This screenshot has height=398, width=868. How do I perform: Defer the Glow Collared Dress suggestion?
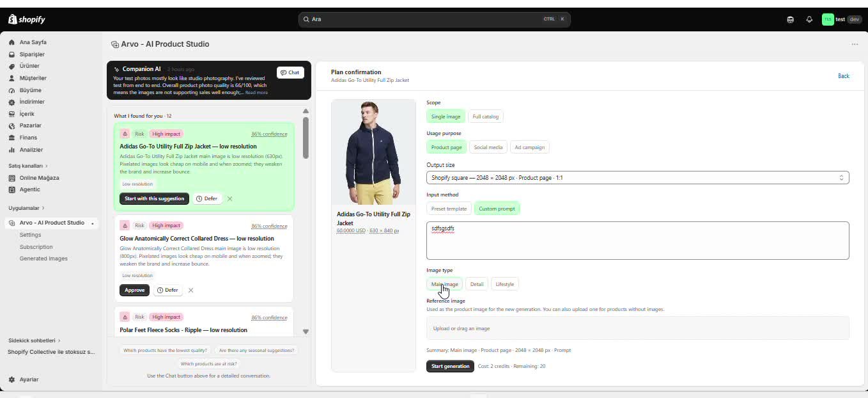(x=168, y=290)
